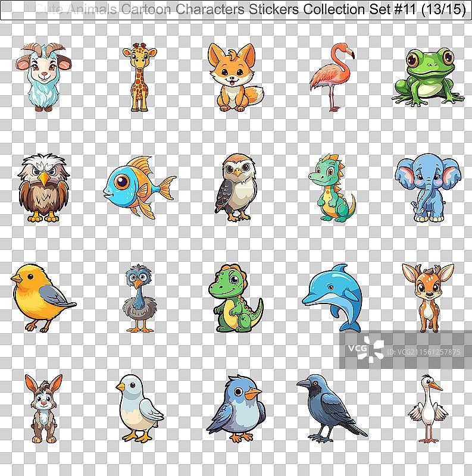Select the white stork with spread wings
This screenshot has height=476, width=472.
(x=428, y=408)
